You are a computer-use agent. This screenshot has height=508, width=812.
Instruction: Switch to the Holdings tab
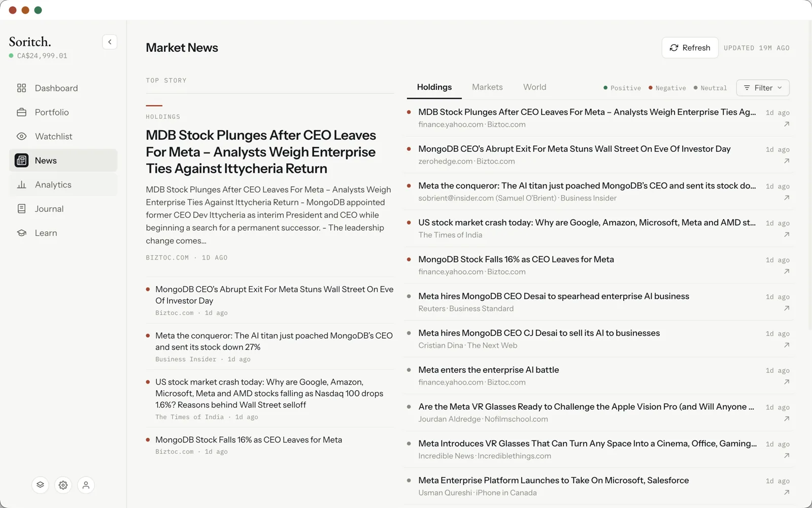pos(434,87)
